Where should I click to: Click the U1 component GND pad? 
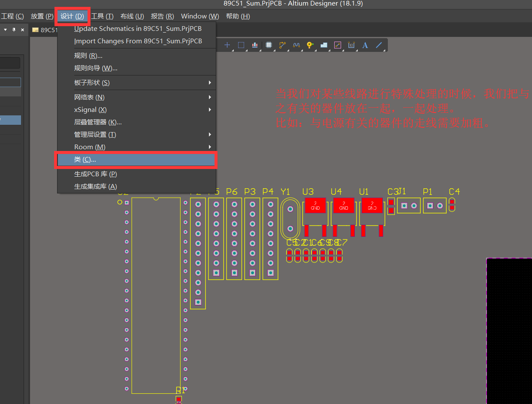(372, 205)
